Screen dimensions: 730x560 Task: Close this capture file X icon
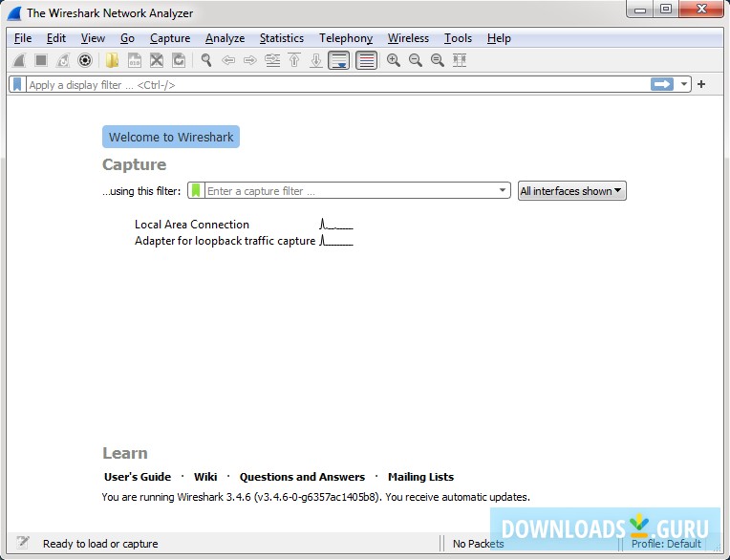click(x=157, y=60)
